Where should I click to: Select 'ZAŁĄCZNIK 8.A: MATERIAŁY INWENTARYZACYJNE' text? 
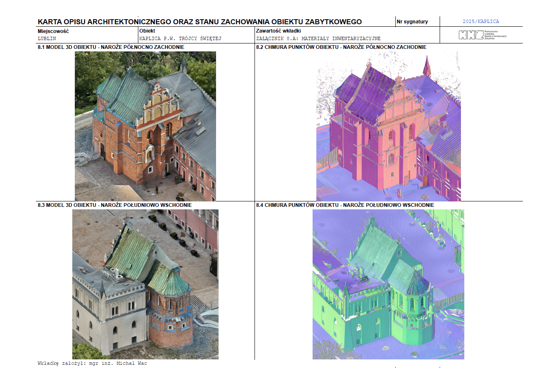(318, 38)
